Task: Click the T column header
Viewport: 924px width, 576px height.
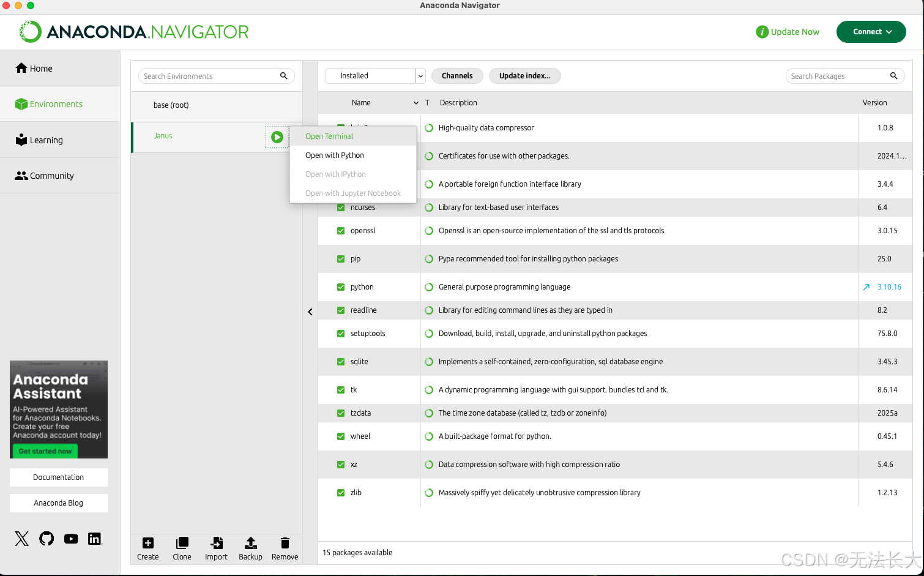Action: point(427,103)
